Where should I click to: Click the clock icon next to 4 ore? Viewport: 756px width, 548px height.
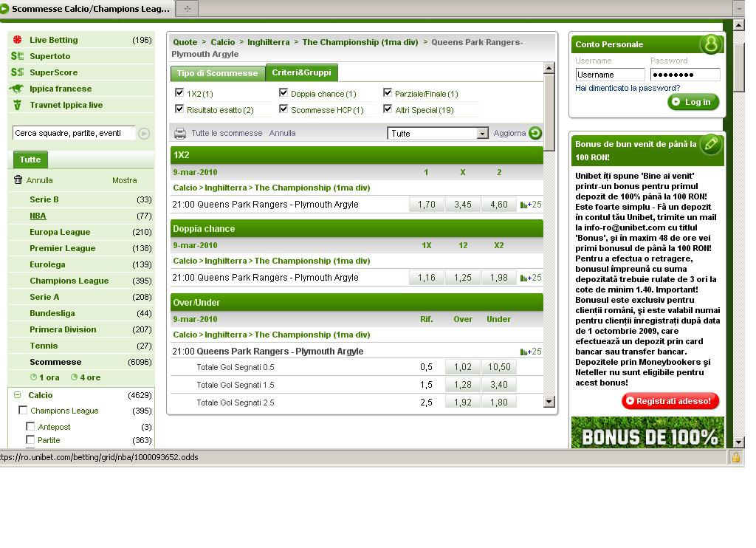75,377
